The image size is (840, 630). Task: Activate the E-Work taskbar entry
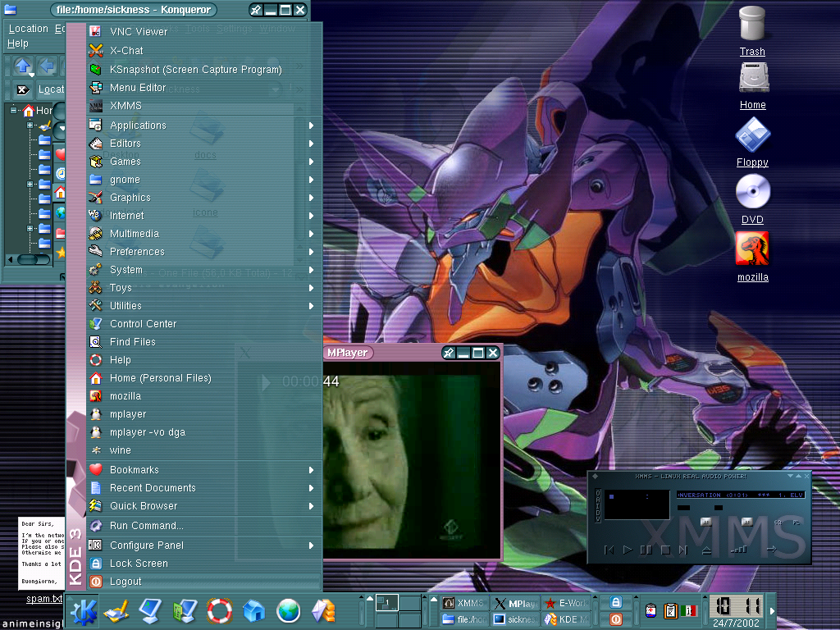(x=567, y=603)
